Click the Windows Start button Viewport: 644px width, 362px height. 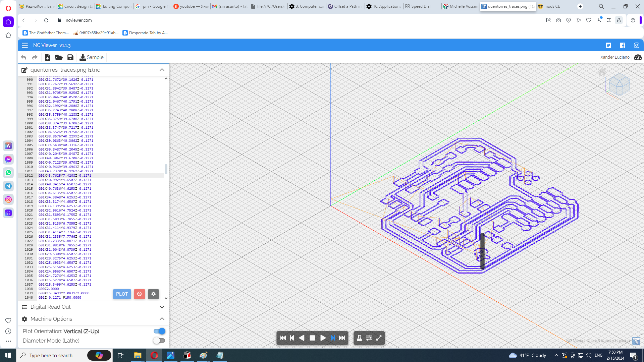tap(8, 355)
